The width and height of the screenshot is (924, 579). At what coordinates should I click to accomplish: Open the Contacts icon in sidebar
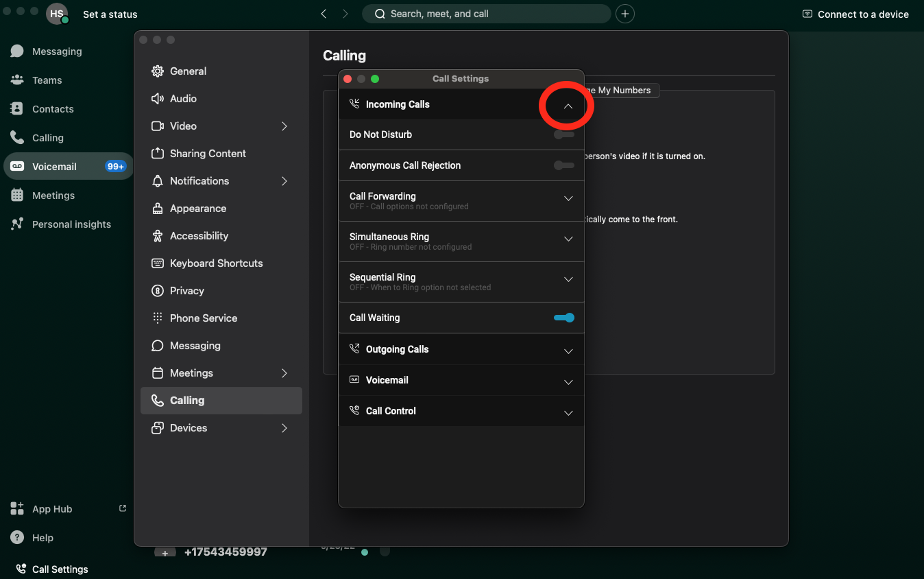(17, 109)
